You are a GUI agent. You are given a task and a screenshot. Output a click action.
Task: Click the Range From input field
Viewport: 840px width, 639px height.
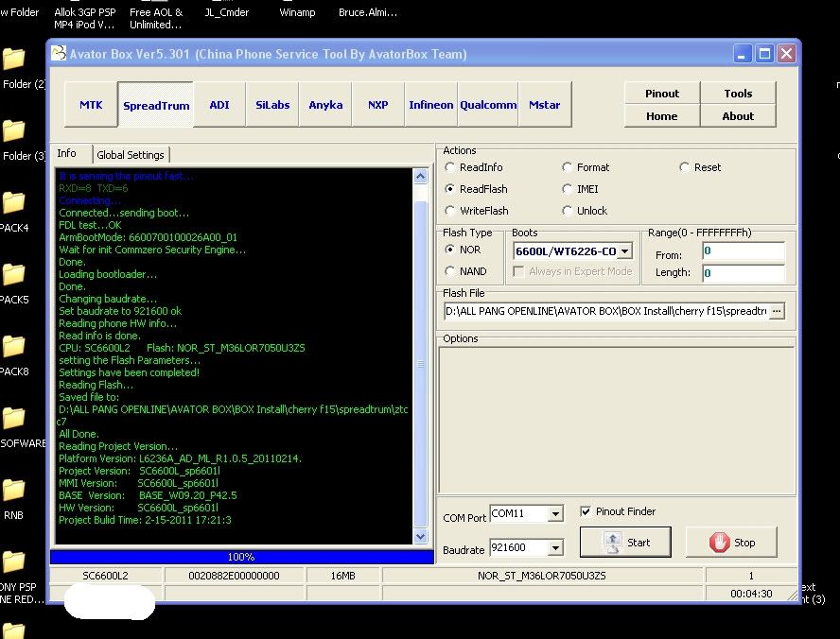coord(743,251)
